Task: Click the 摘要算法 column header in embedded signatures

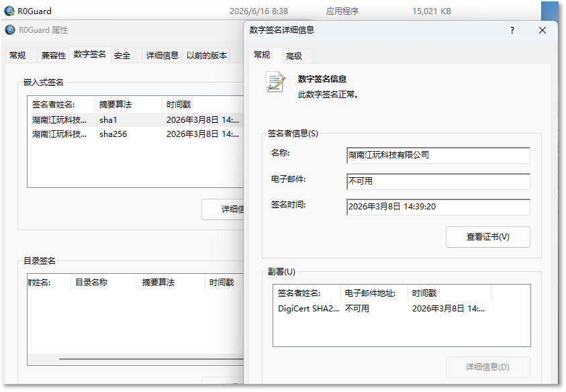Action: 128,105
